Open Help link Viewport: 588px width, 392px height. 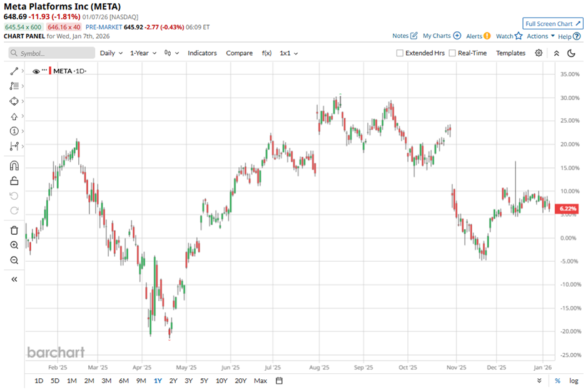(x=569, y=36)
